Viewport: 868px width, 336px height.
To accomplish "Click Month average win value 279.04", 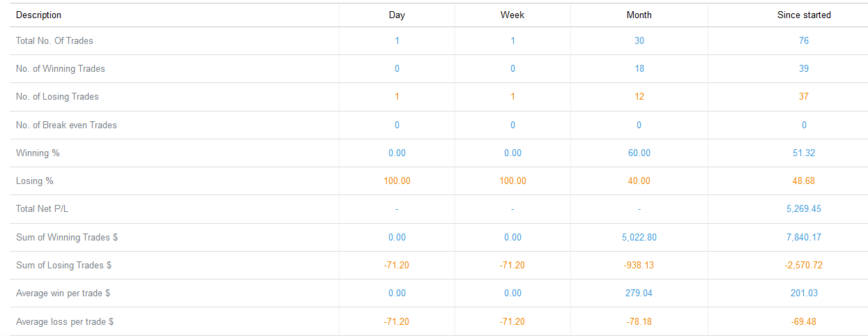I will tap(639, 293).
